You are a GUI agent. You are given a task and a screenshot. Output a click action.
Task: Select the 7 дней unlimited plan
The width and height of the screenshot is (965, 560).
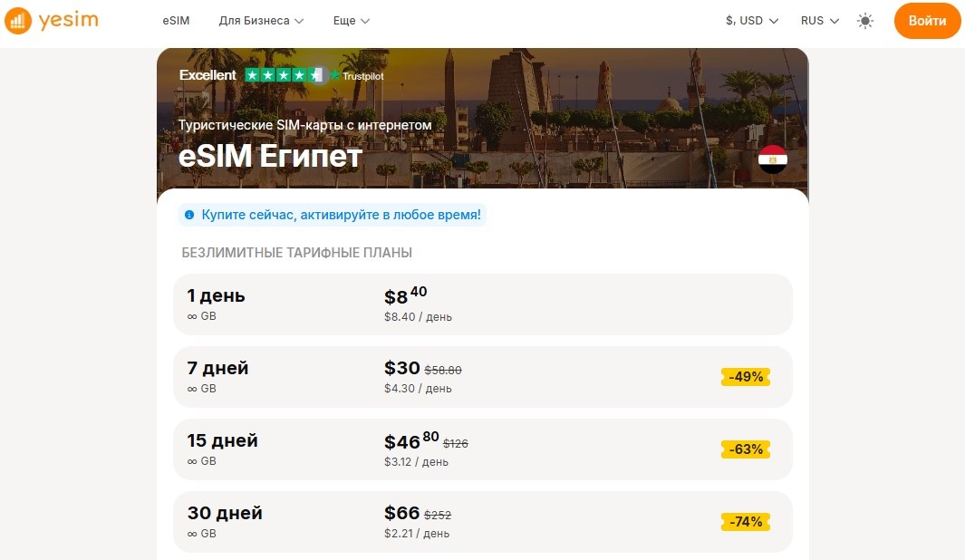pyautogui.click(x=482, y=377)
